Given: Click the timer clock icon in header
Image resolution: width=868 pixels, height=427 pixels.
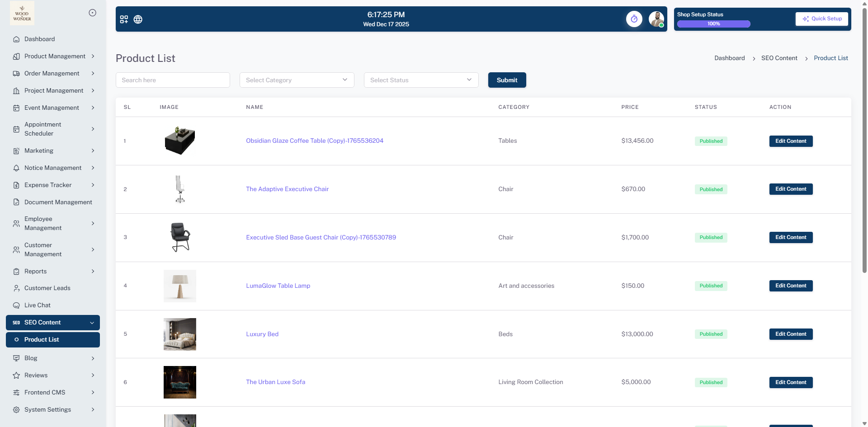Looking at the screenshot, I should click(x=634, y=19).
